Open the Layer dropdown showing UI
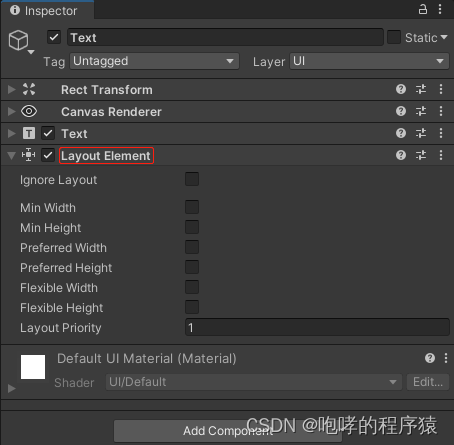454x445 pixels. tap(369, 61)
